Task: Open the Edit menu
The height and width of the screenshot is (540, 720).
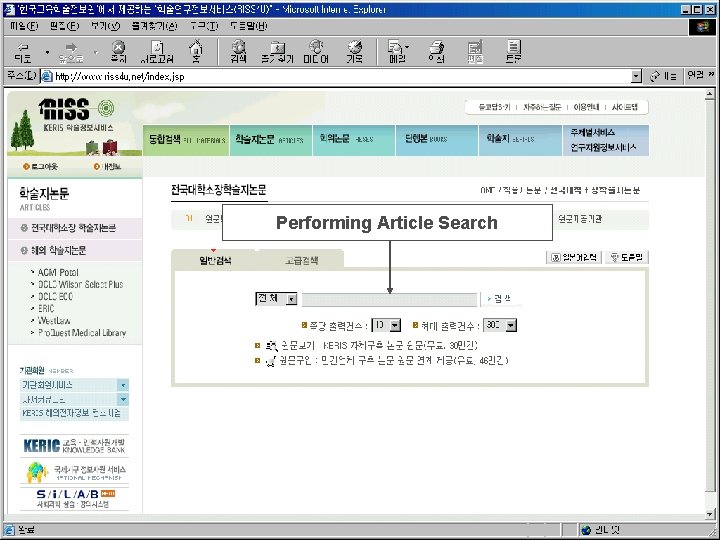Action: point(64,26)
